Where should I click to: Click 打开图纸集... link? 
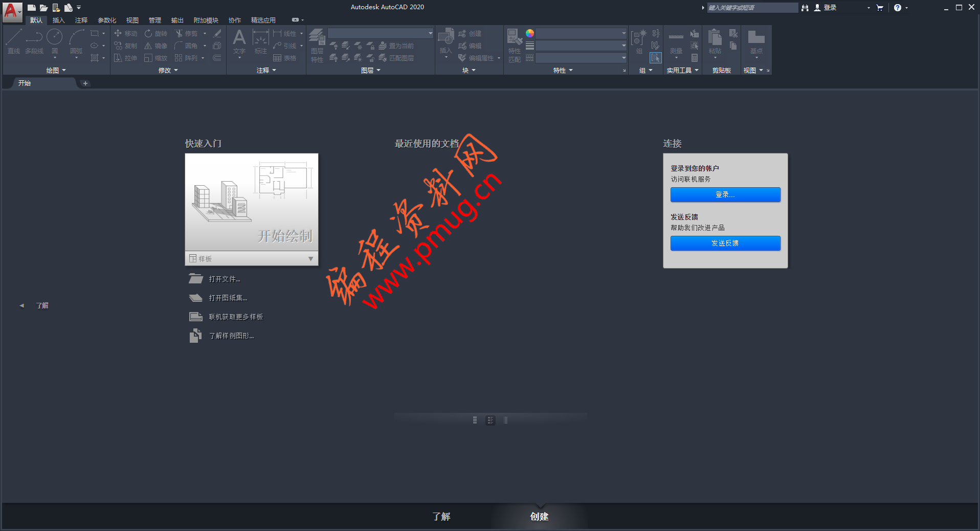click(x=228, y=298)
